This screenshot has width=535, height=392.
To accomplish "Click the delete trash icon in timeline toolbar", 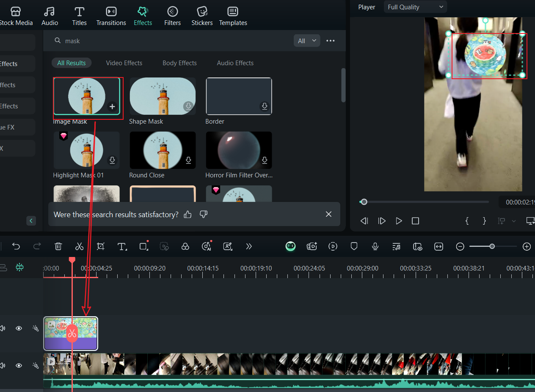I will click(58, 246).
